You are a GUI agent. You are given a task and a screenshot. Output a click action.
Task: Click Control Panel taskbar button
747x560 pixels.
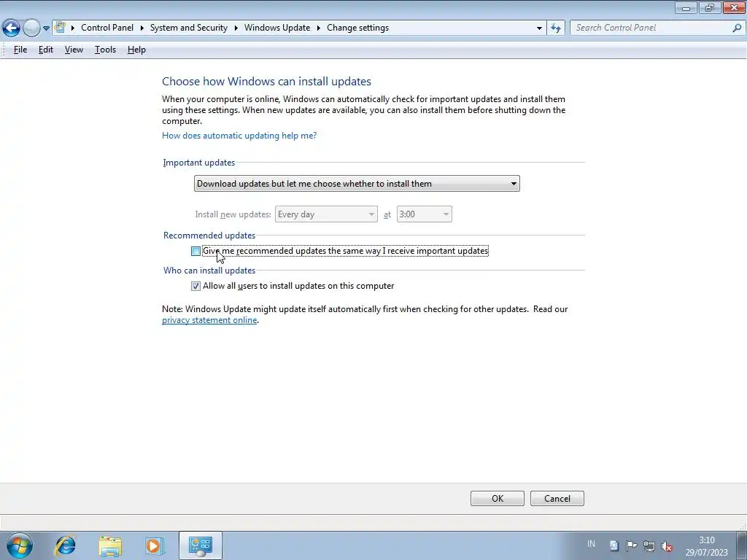[x=200, y=545]
